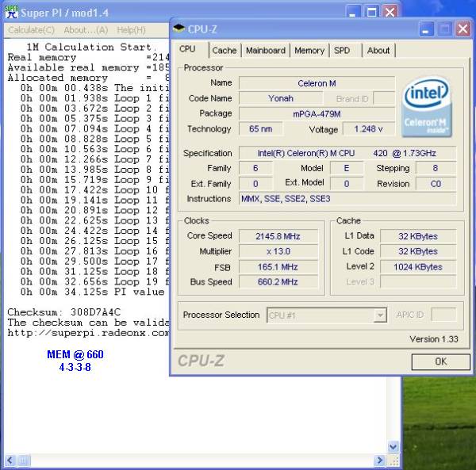Screen dimensions: 476x470
Task: Open the Help(H) menu in Super PI
Action: pyautogui.click(x=131, y=30)
